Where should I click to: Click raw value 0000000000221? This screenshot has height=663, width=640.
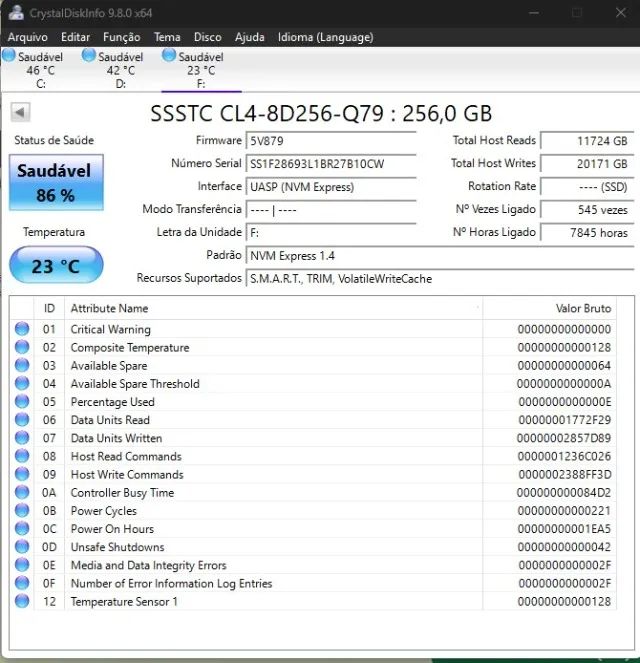click(564, 511)
